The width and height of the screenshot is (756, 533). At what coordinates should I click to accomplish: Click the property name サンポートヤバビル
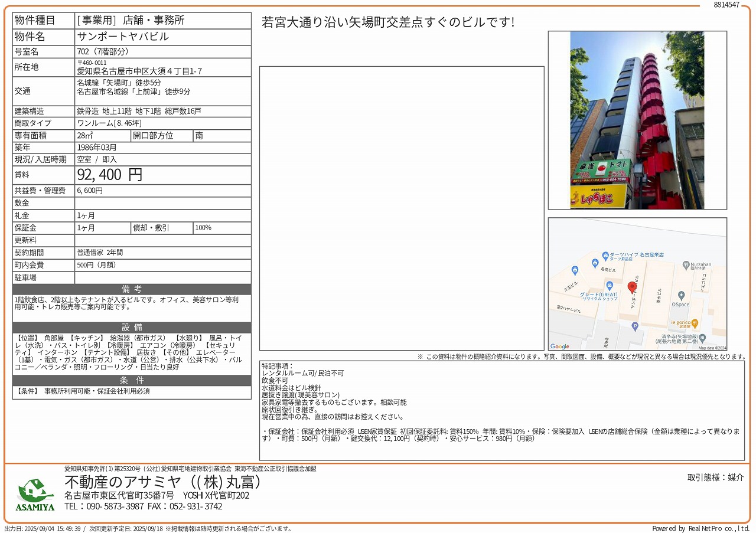click(123, 37)
